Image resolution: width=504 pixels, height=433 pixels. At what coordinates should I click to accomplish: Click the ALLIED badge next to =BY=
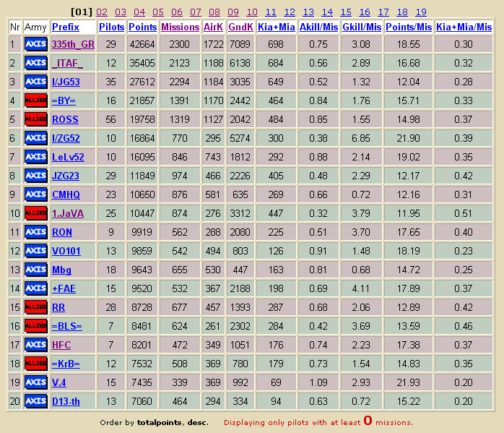[36, 100]
